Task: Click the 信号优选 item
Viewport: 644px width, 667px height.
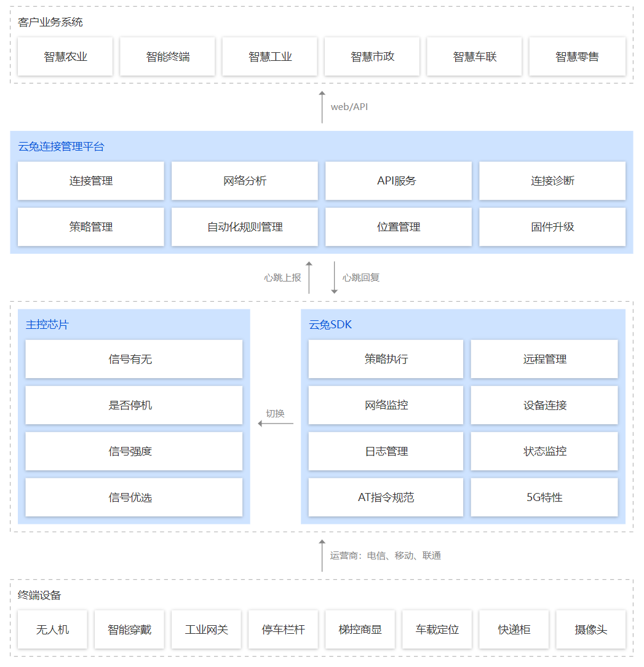Action: click(x=134, y=497)
